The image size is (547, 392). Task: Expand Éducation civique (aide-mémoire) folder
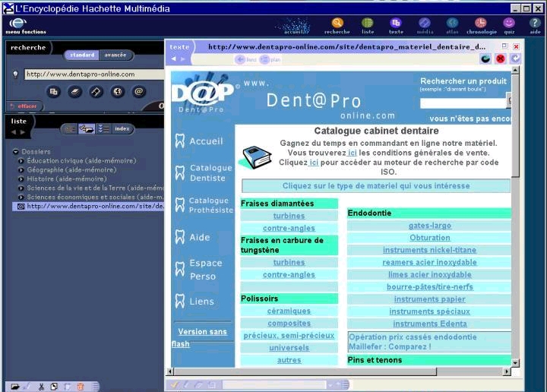point(21,161)
